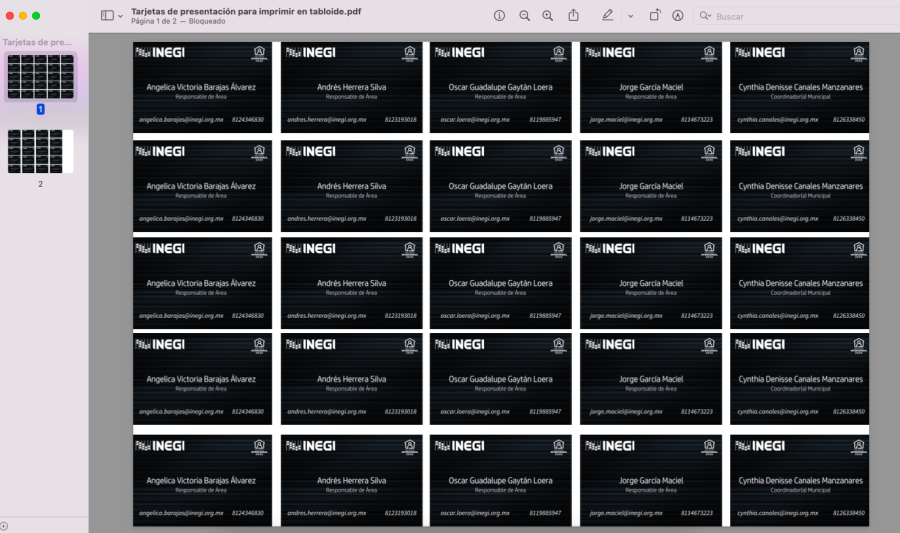Screen dimensions: 900x533
Task: Zoom in using the plus magnifier
Action: [x=547, y=16]
